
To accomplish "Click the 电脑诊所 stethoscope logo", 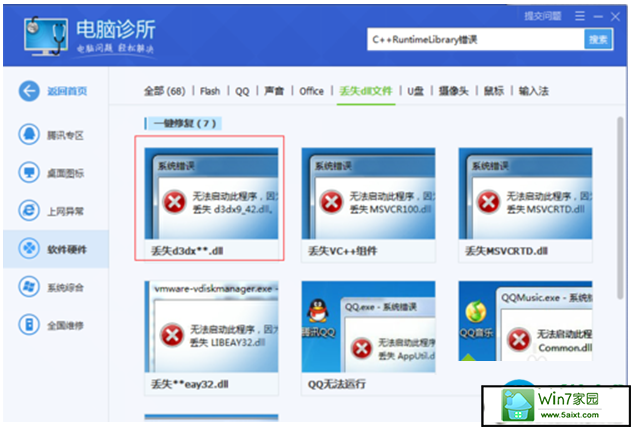I will coord(45,35).
